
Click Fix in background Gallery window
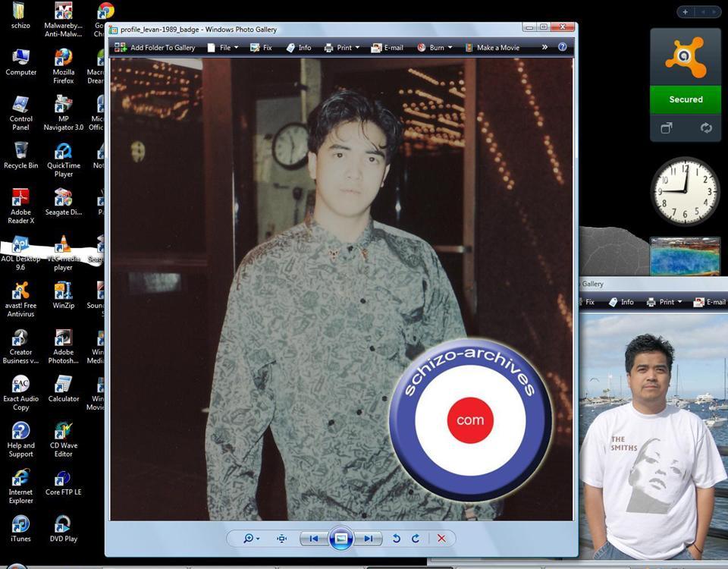click(587, 302)
